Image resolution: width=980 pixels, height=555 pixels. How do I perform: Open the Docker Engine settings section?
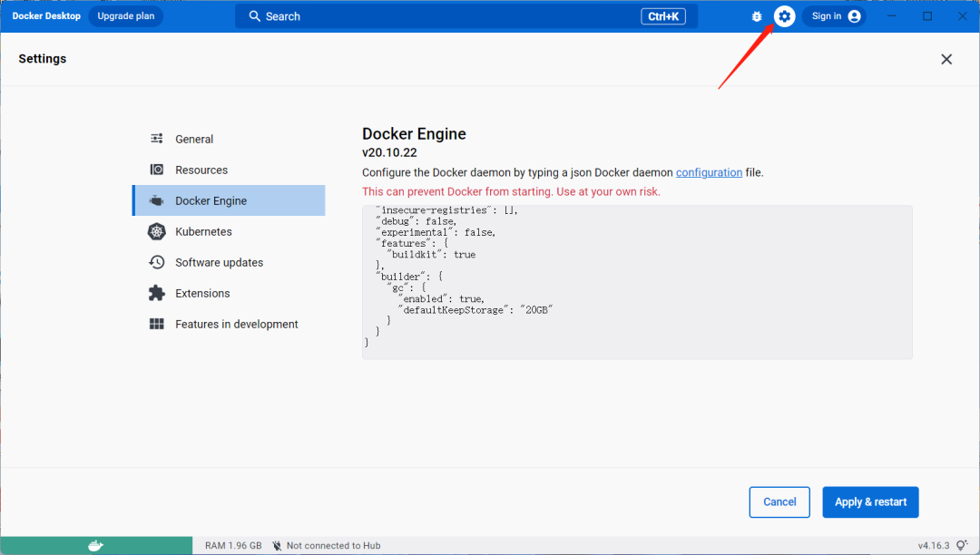[x=211, y=200]
